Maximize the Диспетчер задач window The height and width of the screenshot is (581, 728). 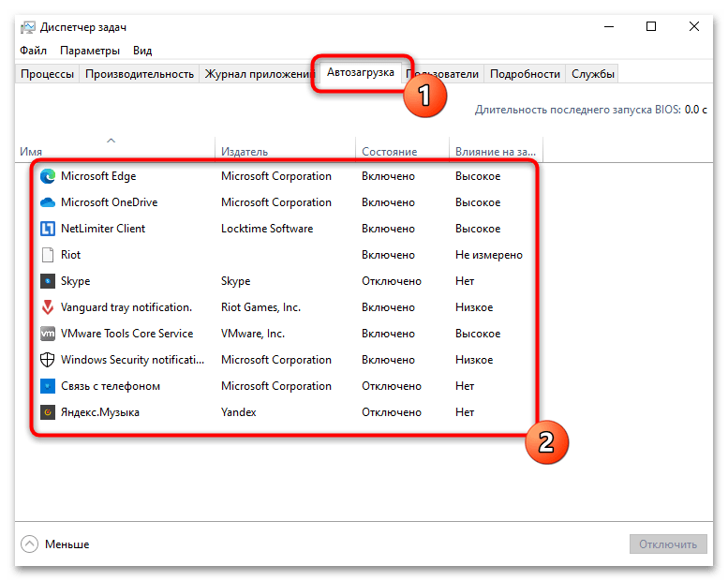651,27
